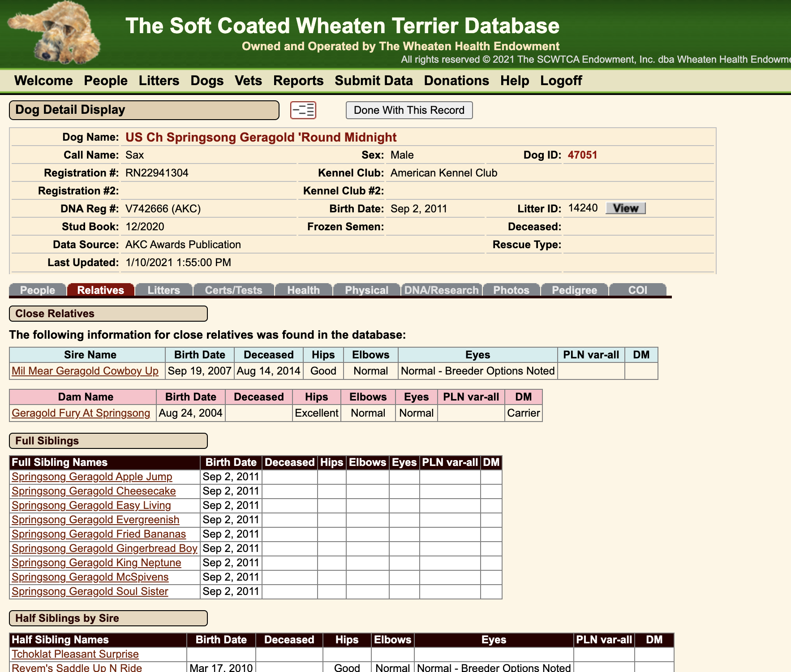The height and width of the screenshot is (672, 791).
Task: Open the Welcome menu
Action: coord(43,81)
